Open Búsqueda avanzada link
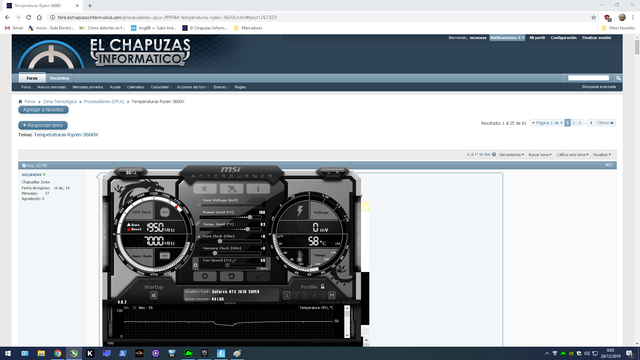 (x=599, y=87)
